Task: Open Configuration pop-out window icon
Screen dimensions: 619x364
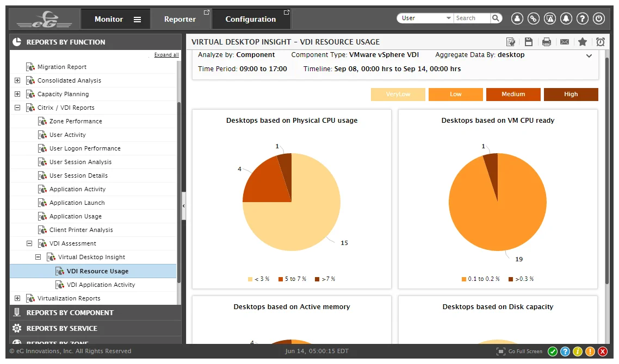Action: 287,12
